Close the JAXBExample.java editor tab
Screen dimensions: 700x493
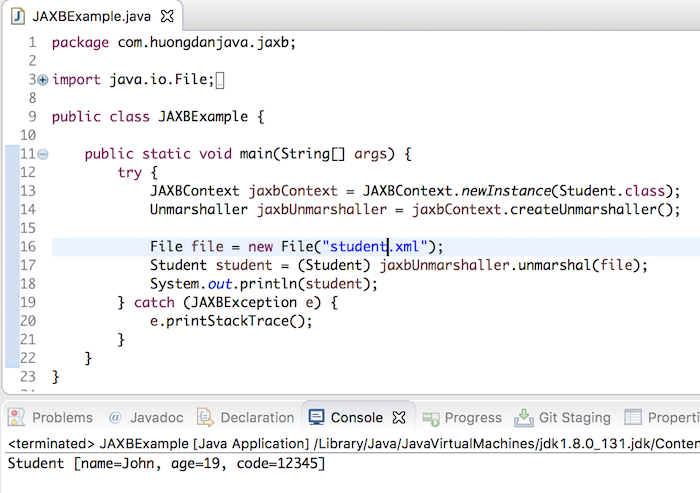click(167, 17)
